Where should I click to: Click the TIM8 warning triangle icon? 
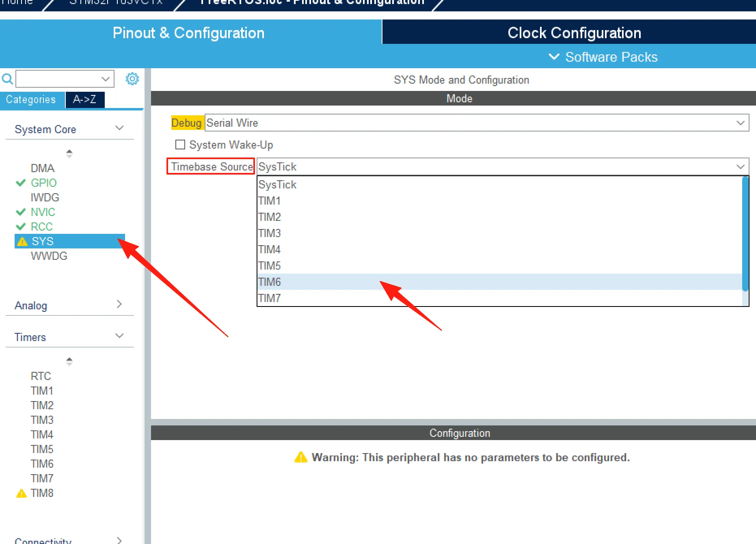pyautogui.click(x=21, y=493)
